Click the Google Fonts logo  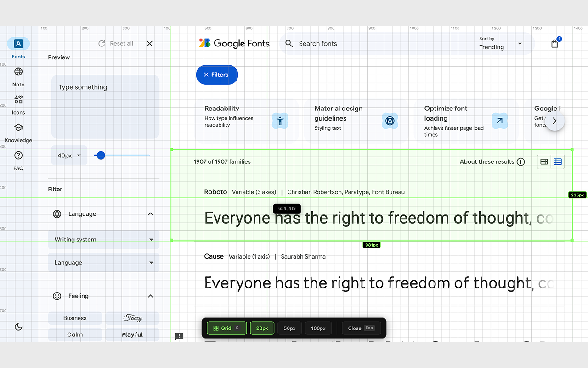234,43
